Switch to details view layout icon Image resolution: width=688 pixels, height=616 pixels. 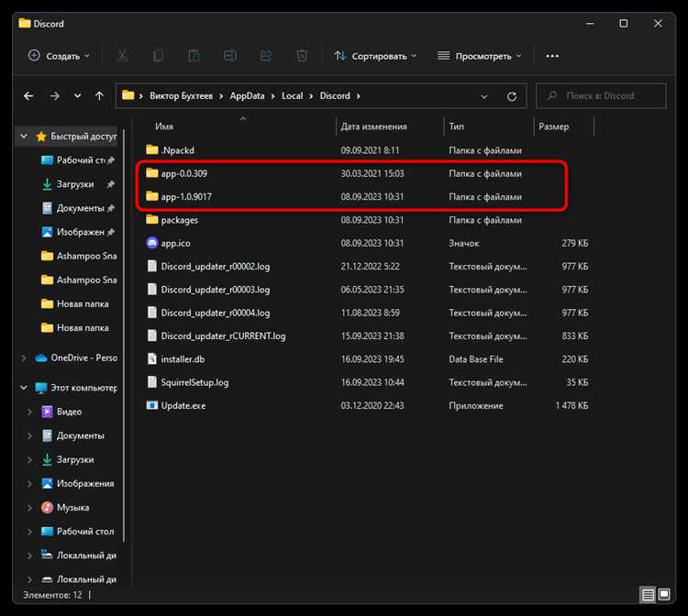(x=648, y=595)
